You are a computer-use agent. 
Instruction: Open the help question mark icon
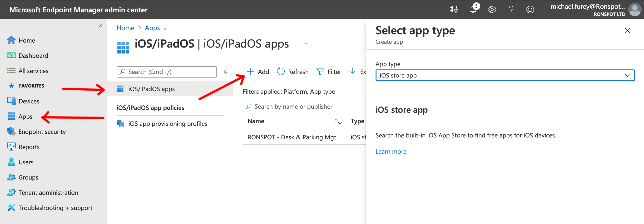(x=511, y=10)
